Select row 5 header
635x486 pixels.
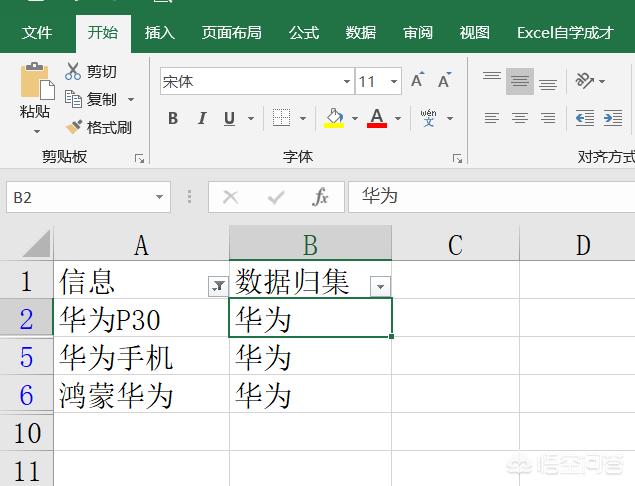tap(26, 356)
